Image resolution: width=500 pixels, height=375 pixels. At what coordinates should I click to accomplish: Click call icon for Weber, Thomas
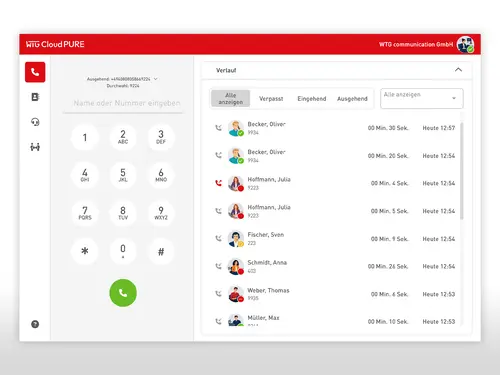[218, 294]
